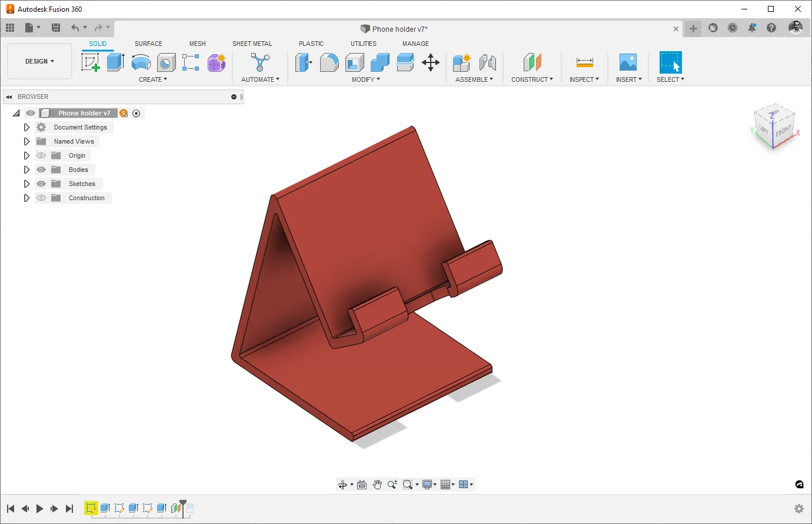Switch to the SHEET METAL tab
This screenshot has width=812, height=524.
[252, 44]
